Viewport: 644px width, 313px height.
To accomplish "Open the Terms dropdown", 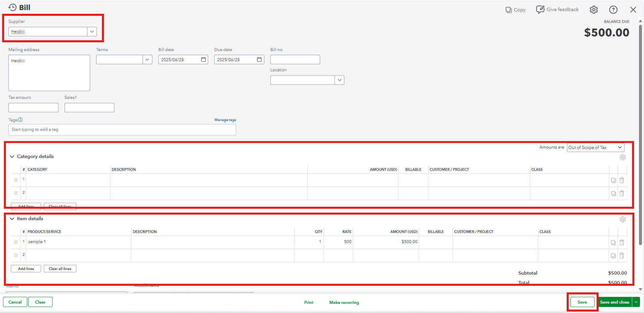I will pos(147,60).
